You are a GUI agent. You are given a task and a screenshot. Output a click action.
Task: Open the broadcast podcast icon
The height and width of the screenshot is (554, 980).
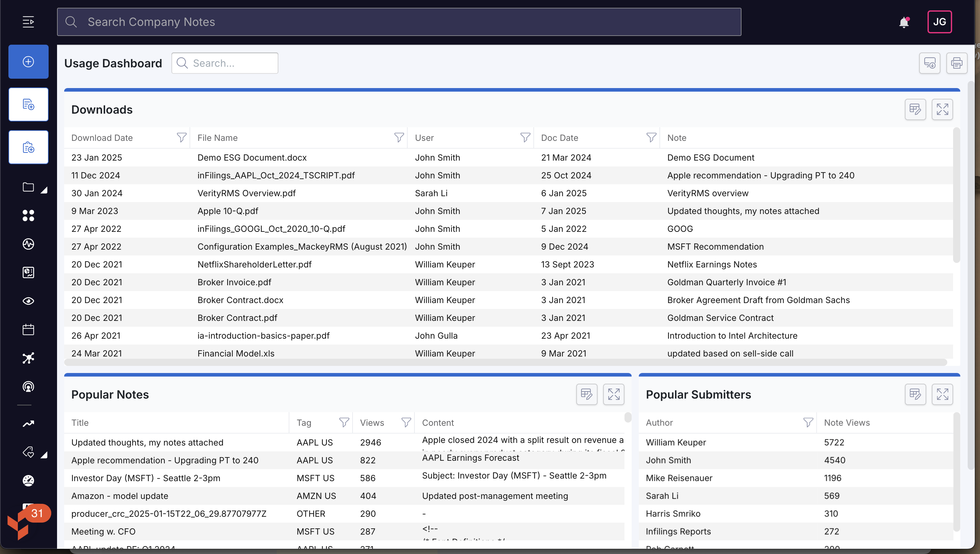tap(28, 387)
